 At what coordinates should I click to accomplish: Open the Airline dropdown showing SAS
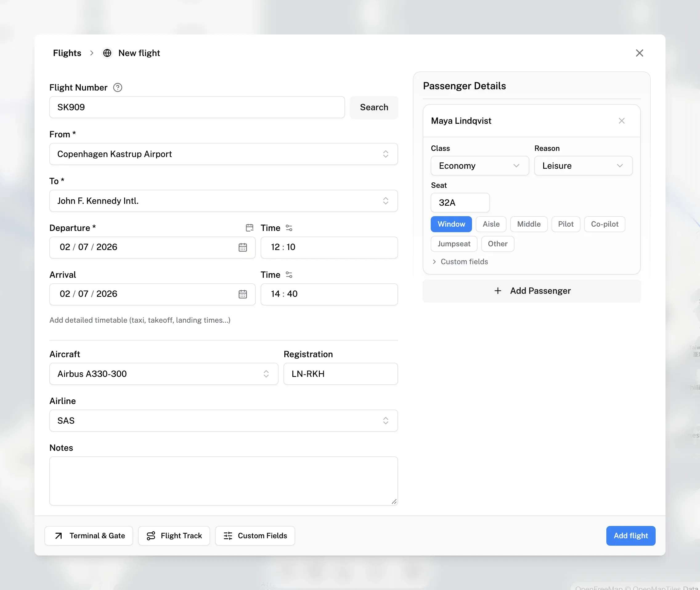(x=223, y=421)
